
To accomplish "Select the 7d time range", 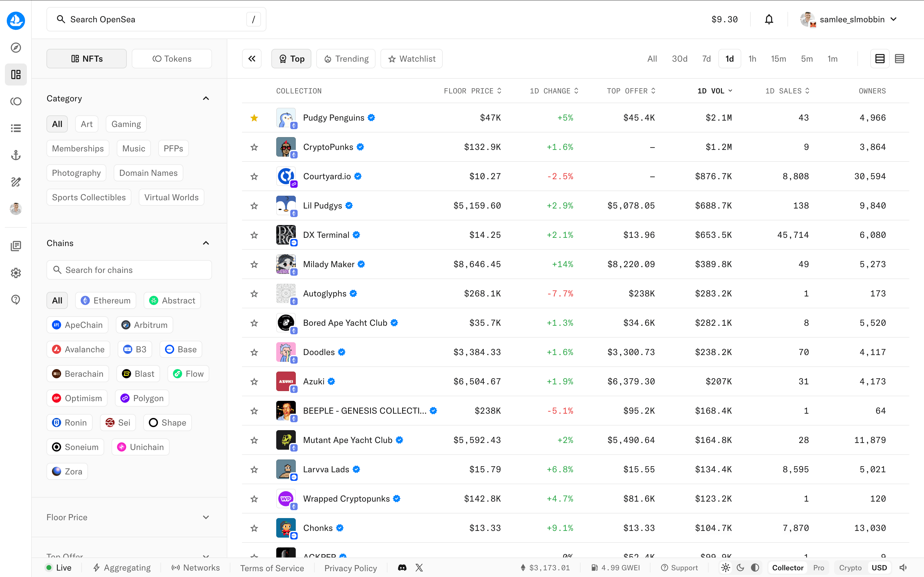I will (x=706, y=59).
